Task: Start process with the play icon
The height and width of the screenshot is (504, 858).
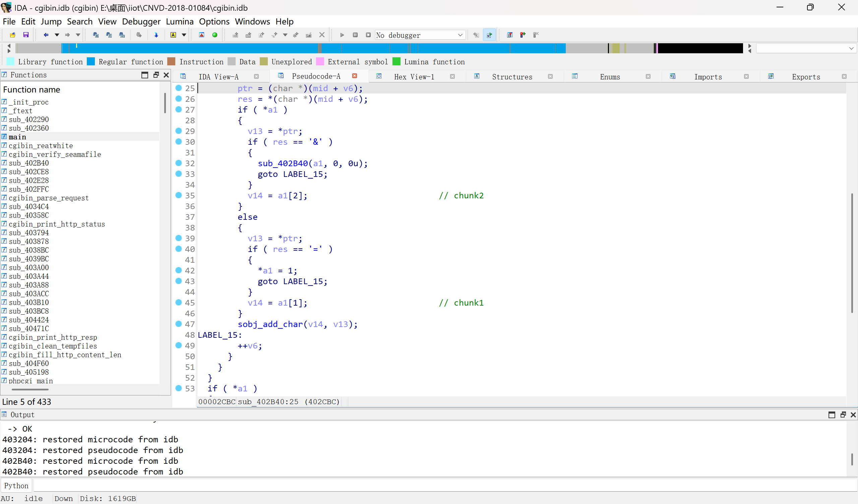Action: click(342, 35)
